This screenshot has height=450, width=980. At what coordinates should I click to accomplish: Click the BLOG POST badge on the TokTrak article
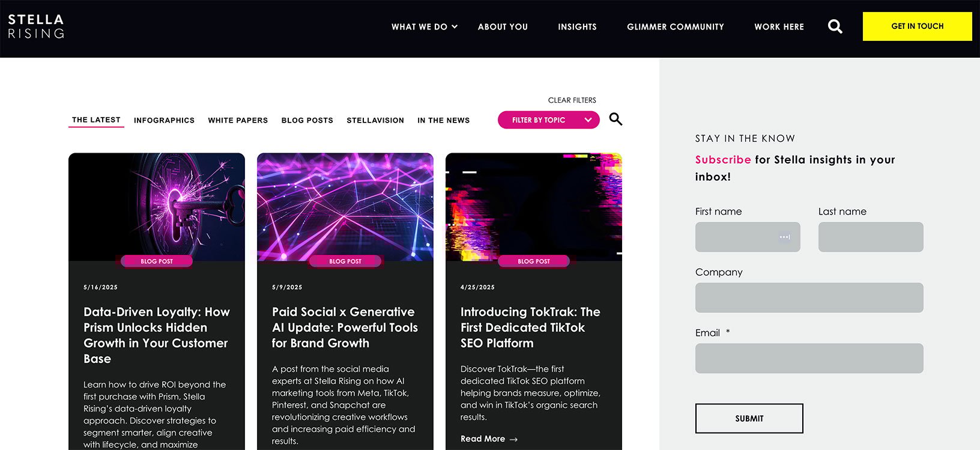tap(533, 261)
